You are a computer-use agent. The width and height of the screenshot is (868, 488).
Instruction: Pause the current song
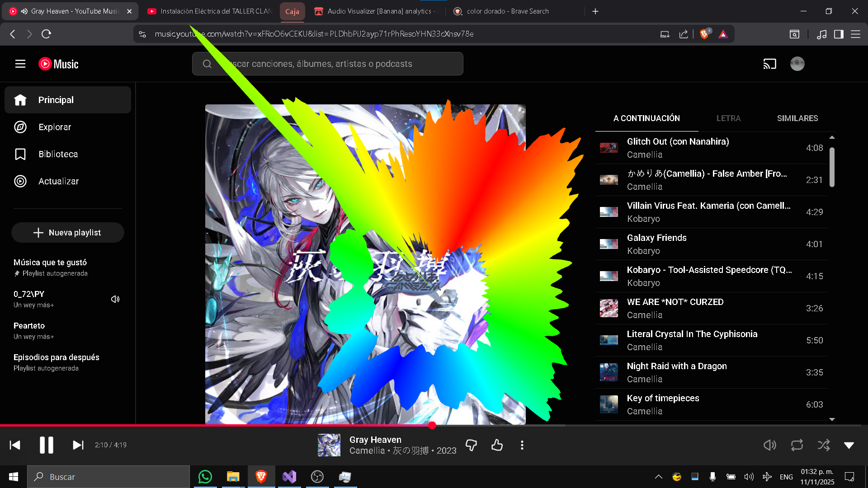pyautogui.click(x=46, y=445)
